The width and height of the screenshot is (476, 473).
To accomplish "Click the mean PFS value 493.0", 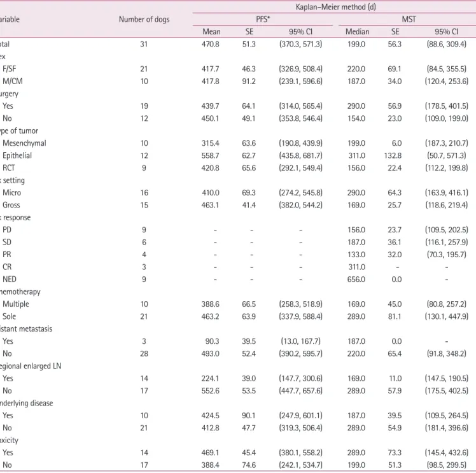I will pos(211,354).
